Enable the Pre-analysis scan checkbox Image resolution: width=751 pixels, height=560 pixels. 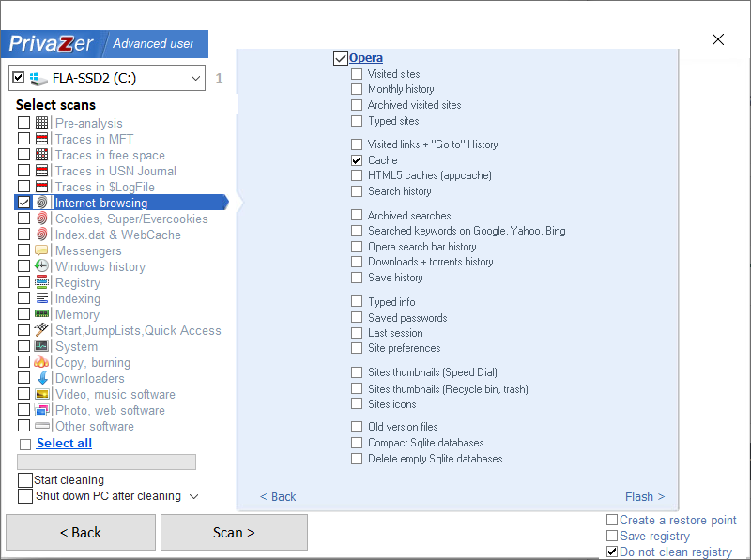[24, 123]
